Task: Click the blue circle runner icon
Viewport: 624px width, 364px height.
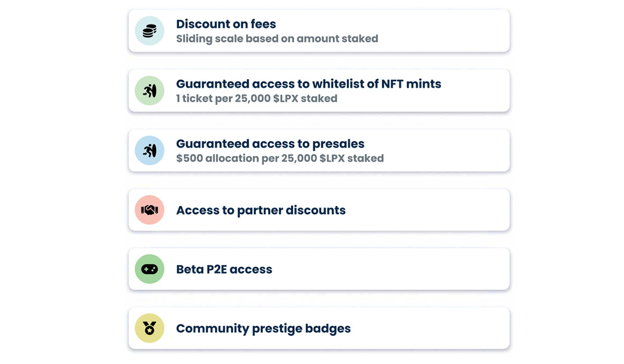Action: (150, 151)
